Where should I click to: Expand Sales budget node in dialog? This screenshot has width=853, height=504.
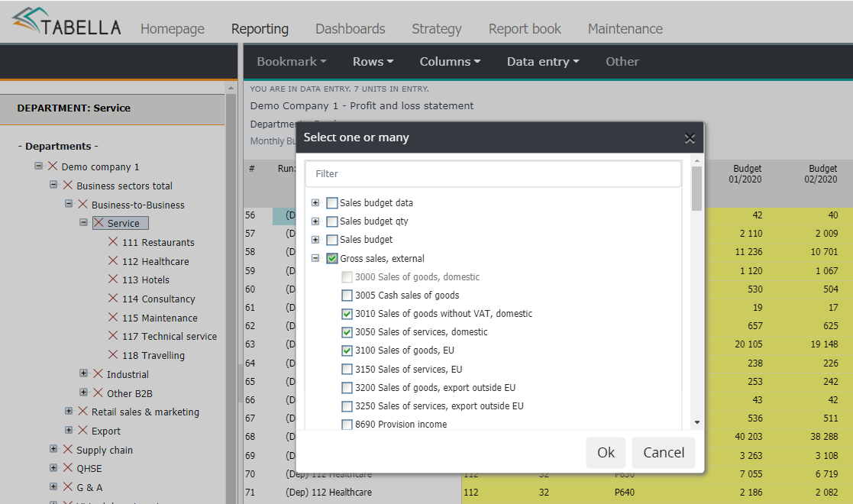click(315, 240)
